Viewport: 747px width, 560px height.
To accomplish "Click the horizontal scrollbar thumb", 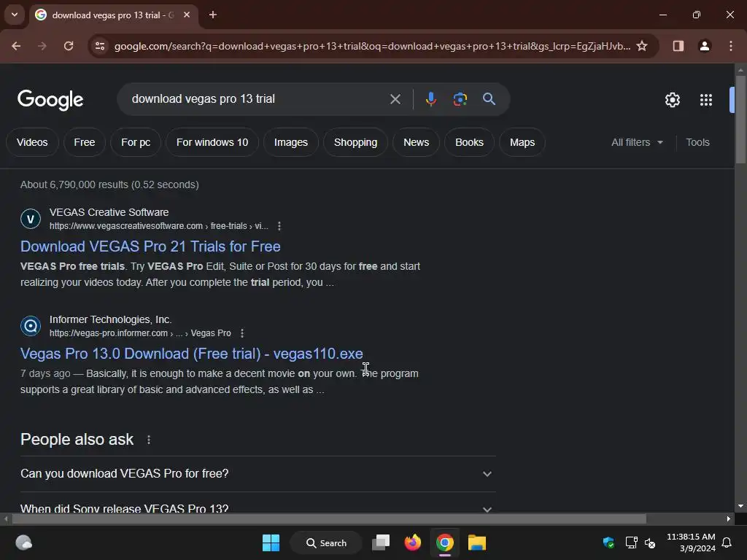I will (329, 519).
